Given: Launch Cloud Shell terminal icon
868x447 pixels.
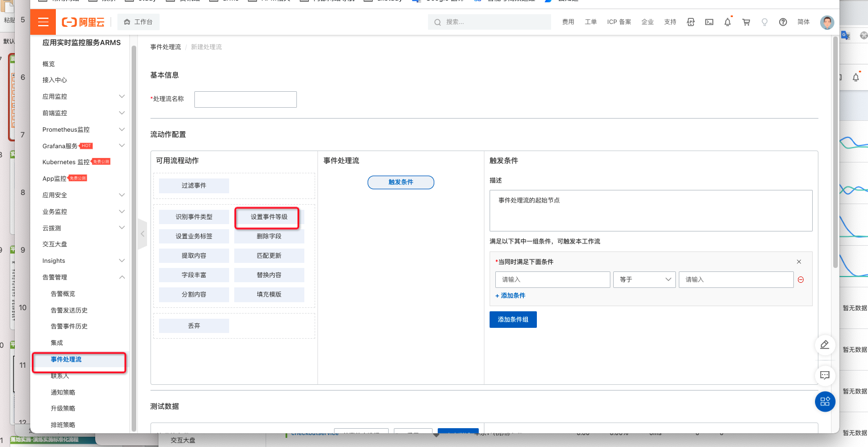Looking at the screenshot, I should (x=709, y=22).
